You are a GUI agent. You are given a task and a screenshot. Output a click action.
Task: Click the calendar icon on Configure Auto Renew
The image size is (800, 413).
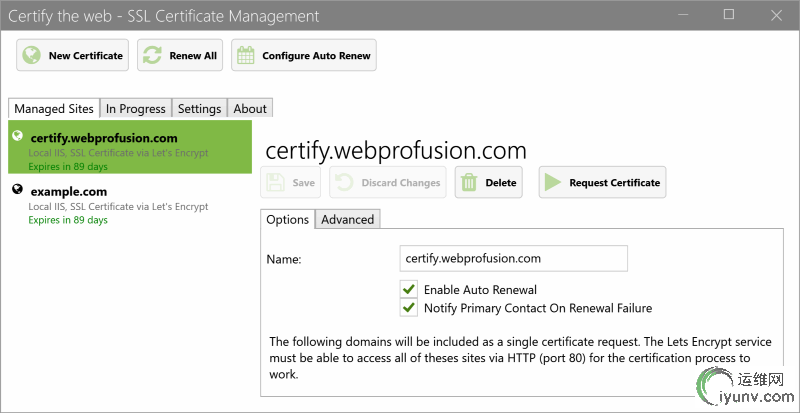[x=246, y=55]
